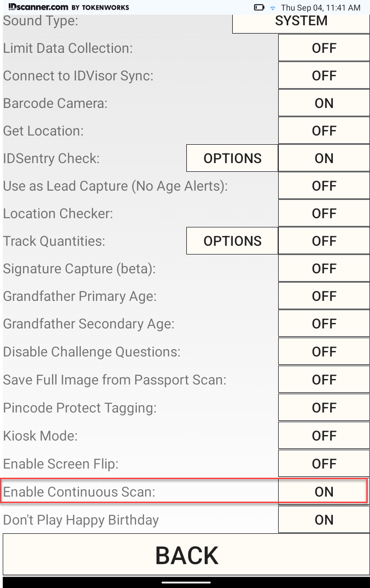Open IDSentry Check OPTIONS
Viewport: 370px width, 588px height.
tap(232, 158)
